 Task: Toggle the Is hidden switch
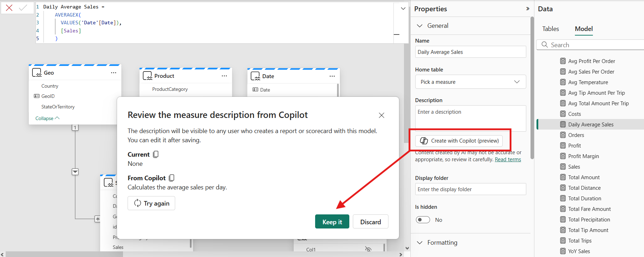click(x=423, y=220)
